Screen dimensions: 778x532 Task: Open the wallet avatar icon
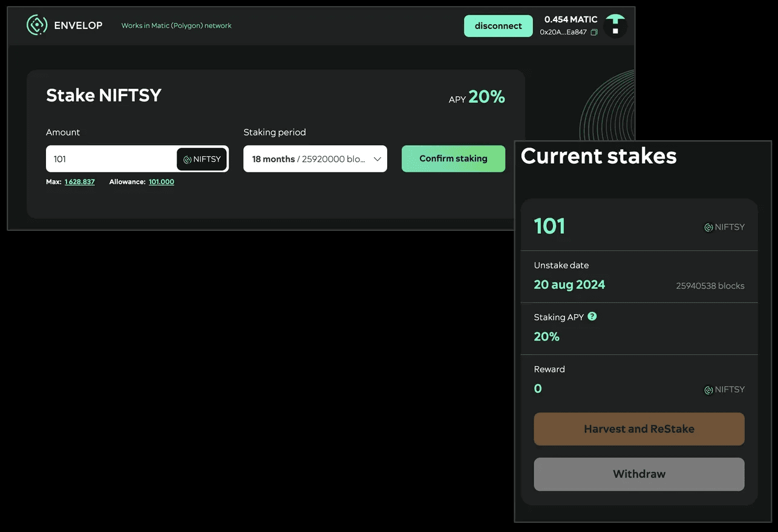pos(615,26)
